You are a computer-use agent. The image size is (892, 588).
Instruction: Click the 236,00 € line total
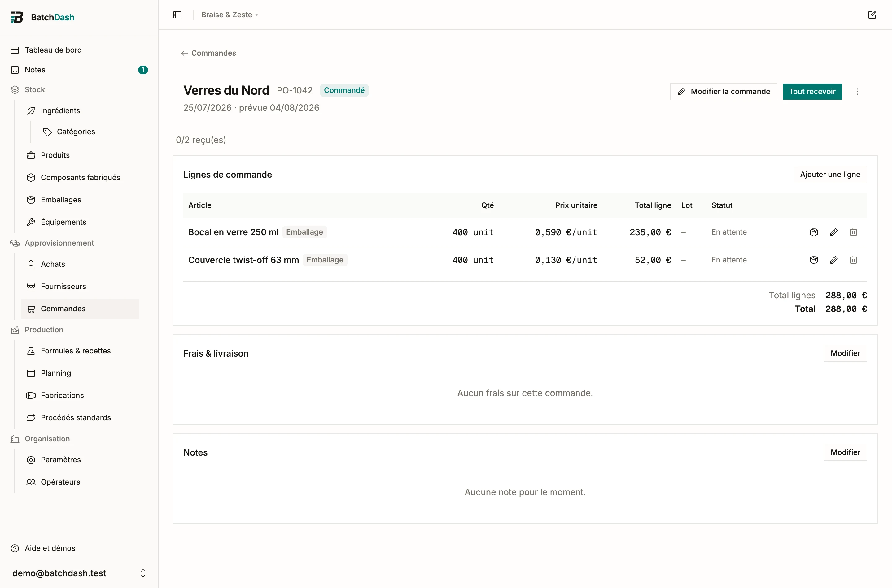(x=650, y=232)
